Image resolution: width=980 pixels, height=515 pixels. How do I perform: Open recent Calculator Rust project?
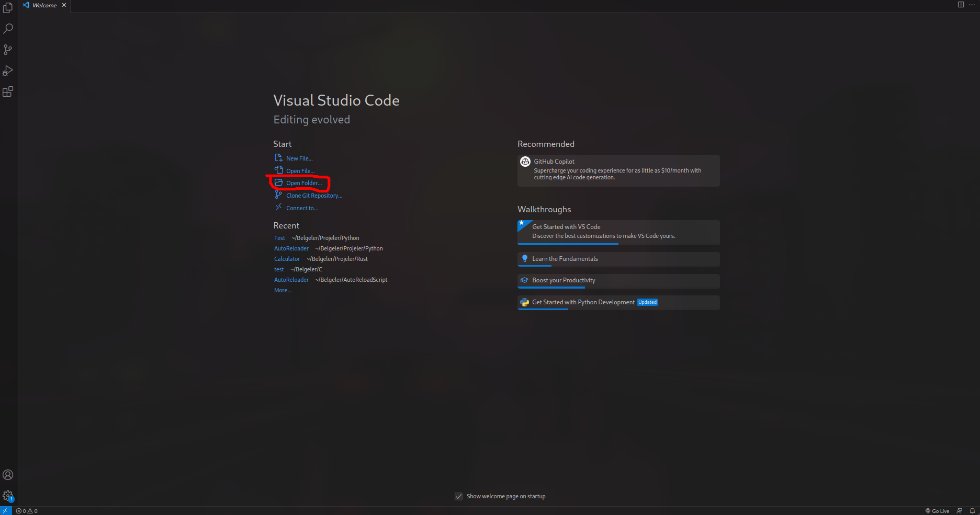pos(287,259)
